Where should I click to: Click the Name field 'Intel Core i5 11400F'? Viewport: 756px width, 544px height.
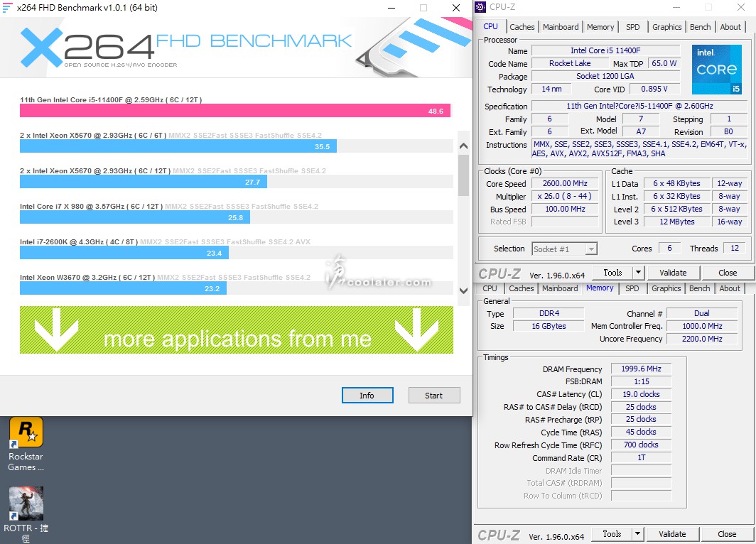pyautogui.click(x=605, y=50)
